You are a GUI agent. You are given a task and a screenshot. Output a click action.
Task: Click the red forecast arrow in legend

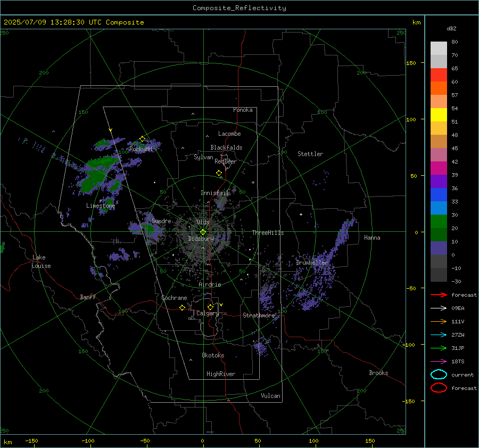(439, 295)
